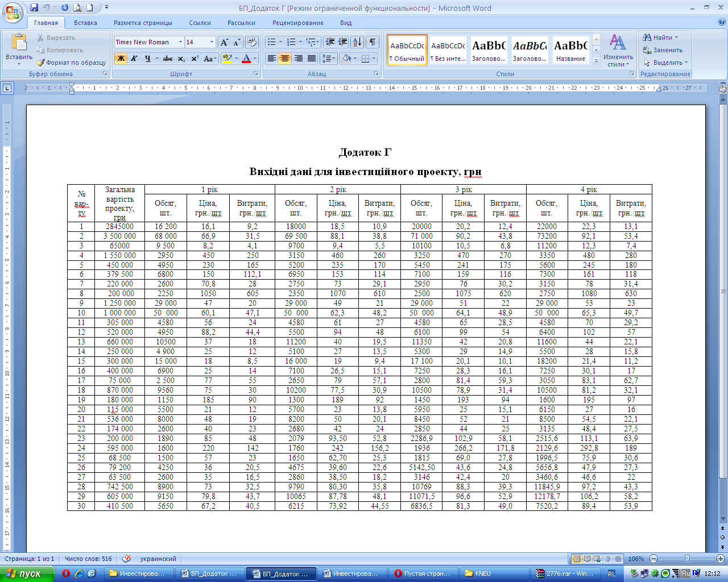728x582 pixels.
Task: Apply strikethrough (abc) formatting
Action: pyautogui.click(x=167, y=59)
